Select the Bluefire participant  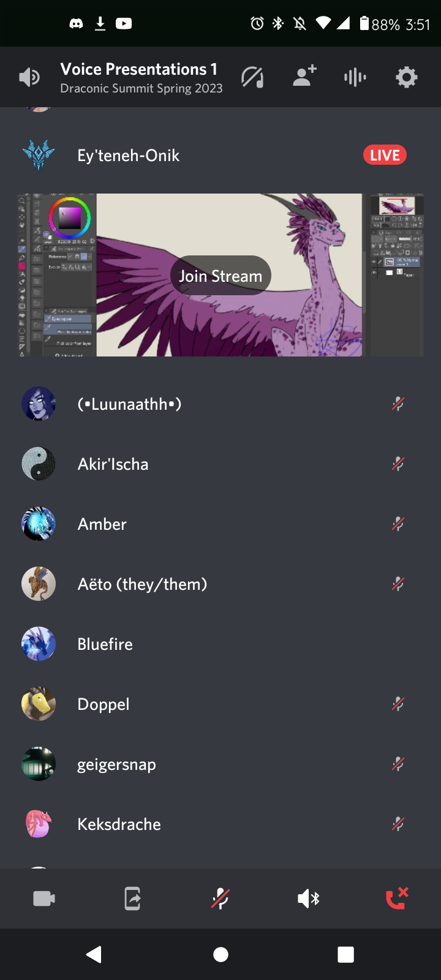pos(221,644)
